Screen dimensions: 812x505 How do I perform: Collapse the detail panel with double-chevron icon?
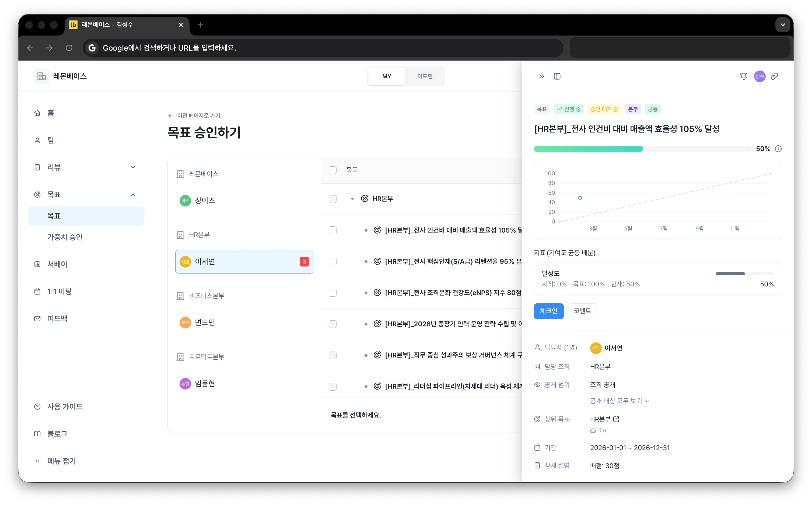click(x=541, y=76)
